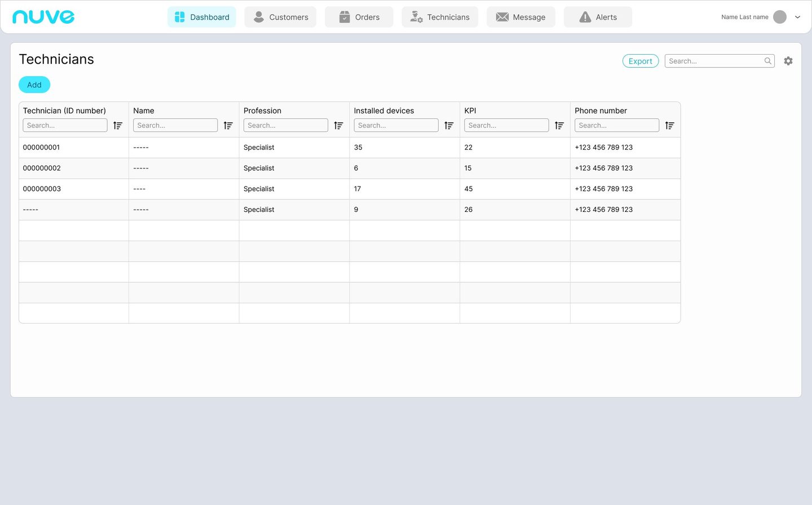This screenshot has height=505, width=812.
Task: Click the magnifier icon in search
Action: [767, 61]
